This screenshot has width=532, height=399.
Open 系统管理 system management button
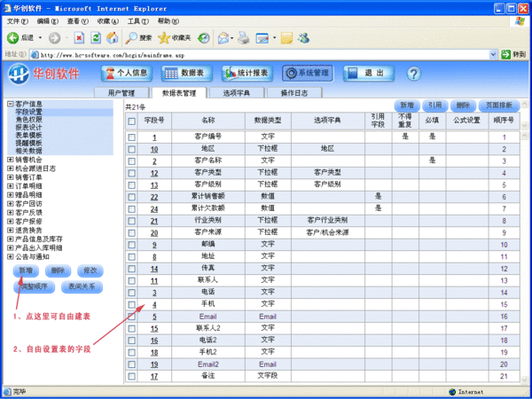click(308, 73)
